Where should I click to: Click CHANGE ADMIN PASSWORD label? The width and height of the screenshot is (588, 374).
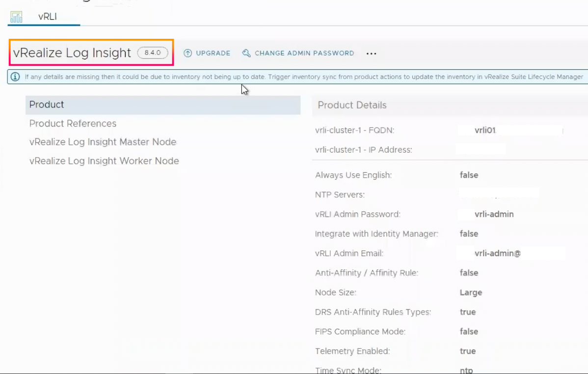pyautogui.click(x=304, y=53)
